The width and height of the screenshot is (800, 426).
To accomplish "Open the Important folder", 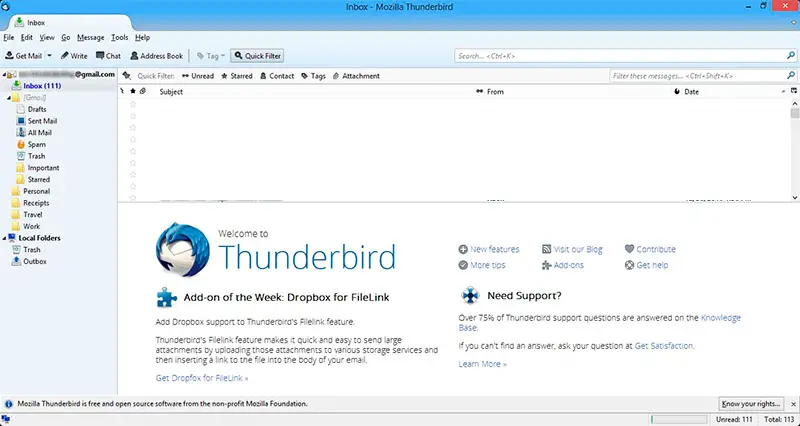I will point(43,168).
